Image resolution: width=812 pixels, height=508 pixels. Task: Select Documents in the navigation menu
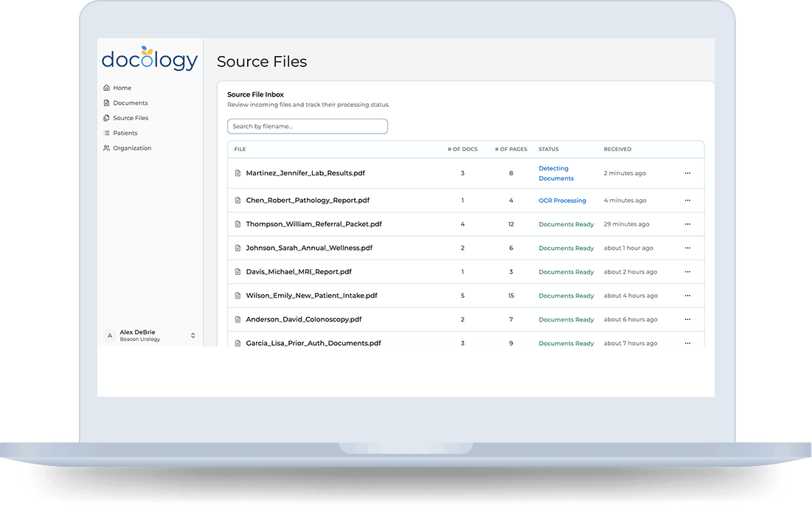point(130,102)
